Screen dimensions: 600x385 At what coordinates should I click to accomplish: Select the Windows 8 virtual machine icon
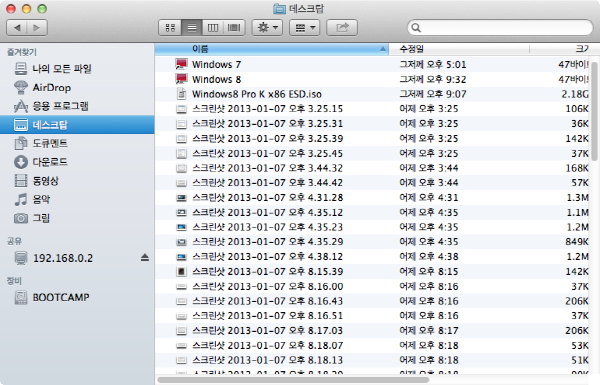(181, 79)
